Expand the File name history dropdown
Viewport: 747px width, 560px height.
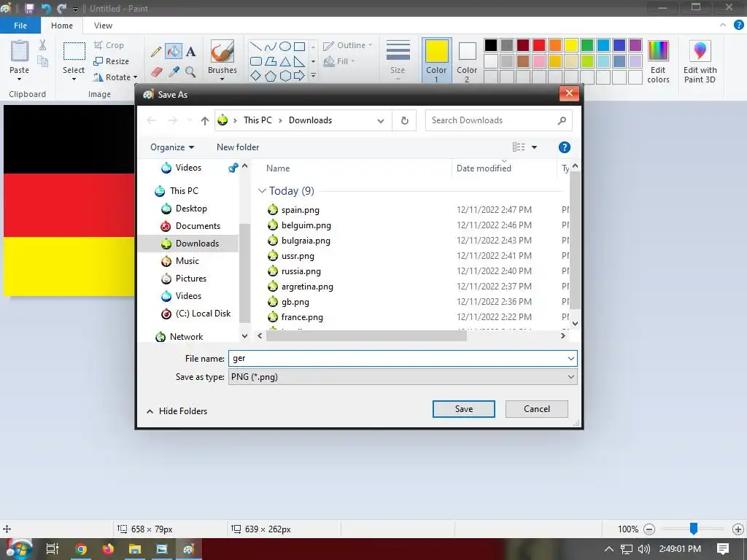[570, 359]
